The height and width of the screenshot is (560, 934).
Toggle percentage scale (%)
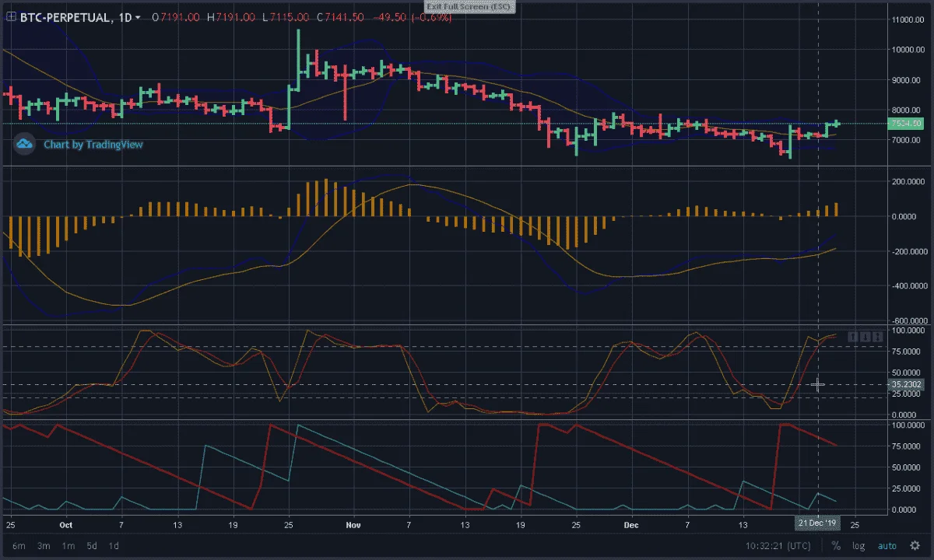point(835,545)
